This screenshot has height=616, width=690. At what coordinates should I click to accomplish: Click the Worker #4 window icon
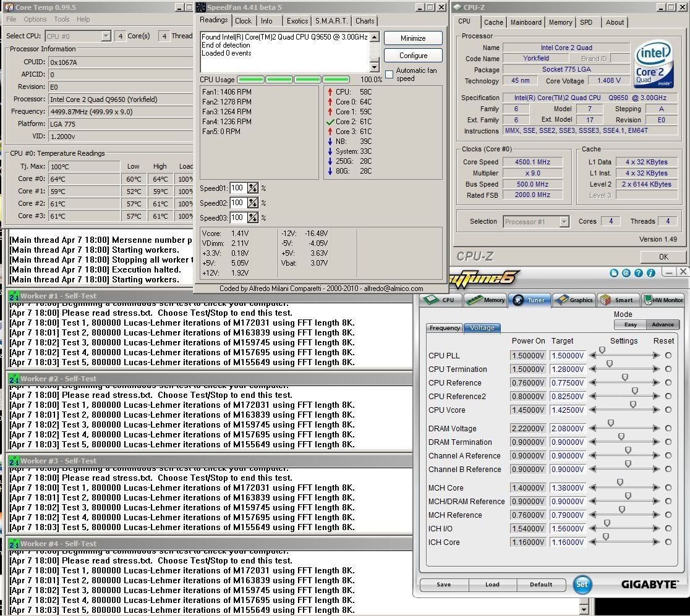coord(14,544)
